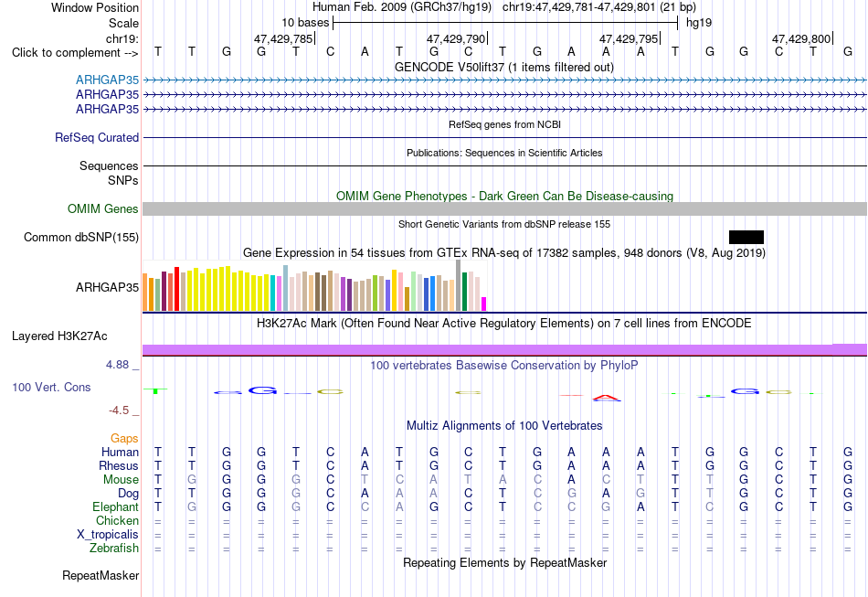Open the RepeatMasker track label
The image size is (868, 597).
tap(101, 575)
